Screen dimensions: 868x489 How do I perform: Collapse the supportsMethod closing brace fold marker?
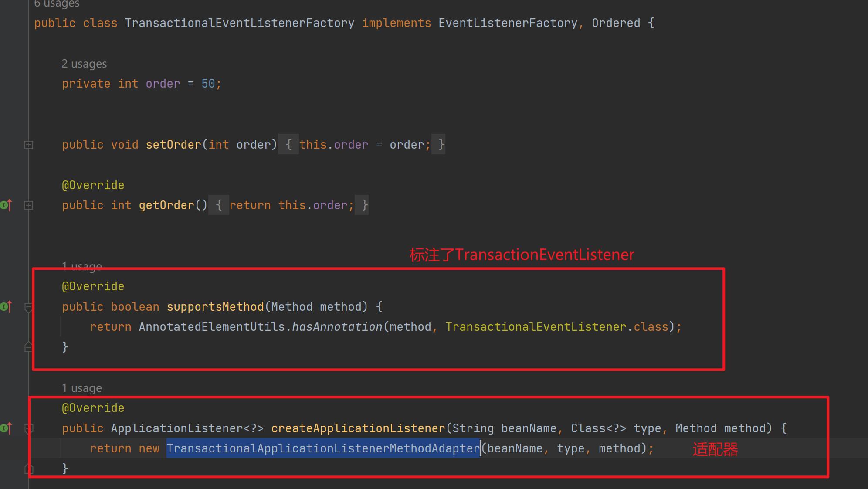click(29, 347)
